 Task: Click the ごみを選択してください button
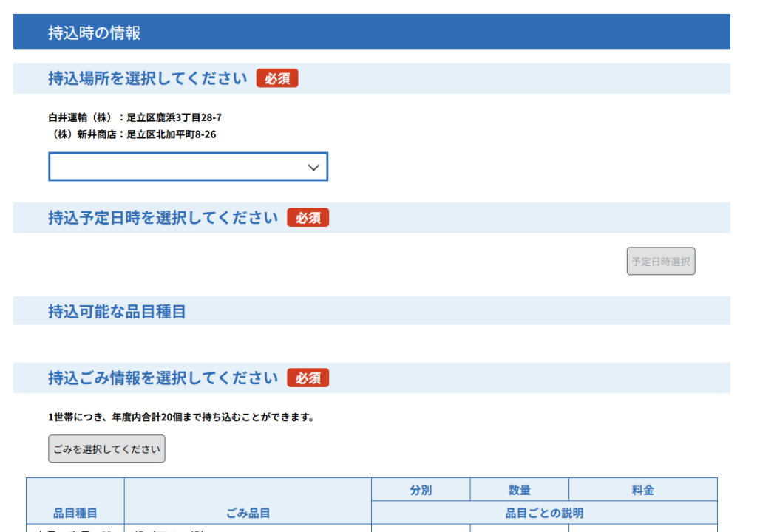(106, 449)
